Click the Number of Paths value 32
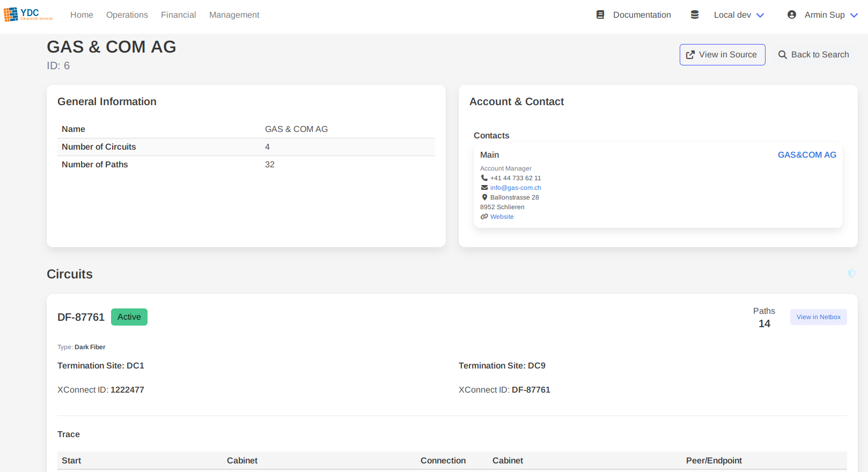This screenshot has width=868, height=472. coord(270,165)
